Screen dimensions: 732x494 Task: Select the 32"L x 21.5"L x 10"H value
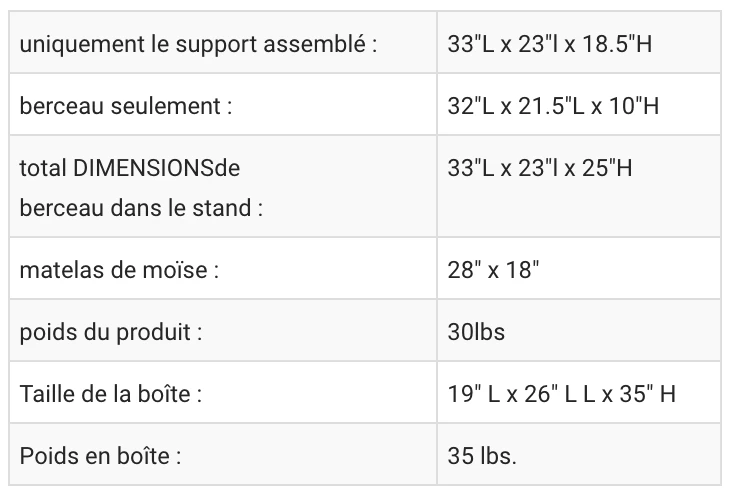point(553,106)
